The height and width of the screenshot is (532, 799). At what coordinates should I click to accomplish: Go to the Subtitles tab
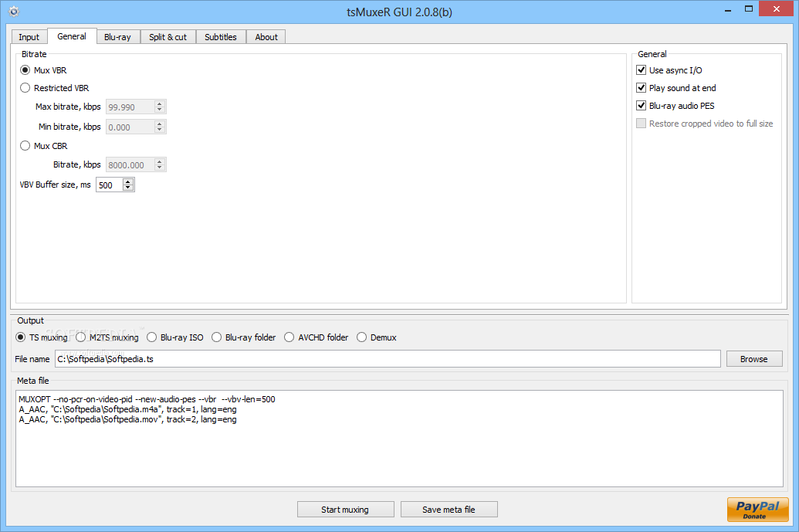(221, 37)
